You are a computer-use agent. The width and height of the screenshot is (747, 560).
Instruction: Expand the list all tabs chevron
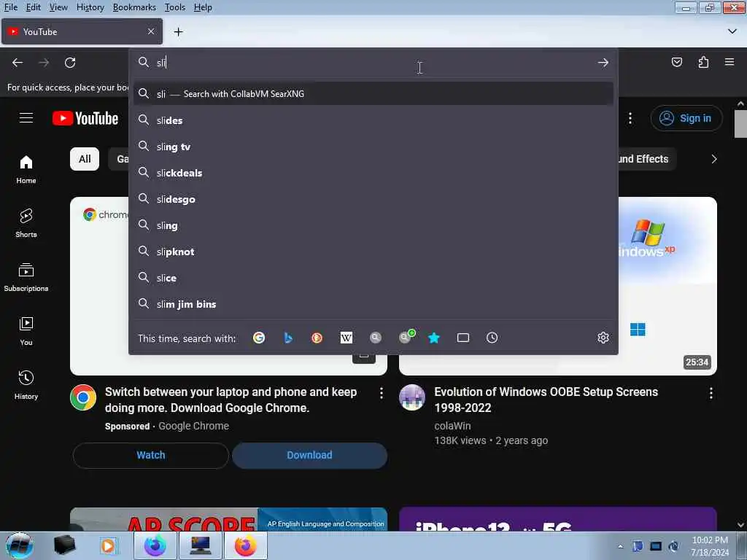point(732,31)
